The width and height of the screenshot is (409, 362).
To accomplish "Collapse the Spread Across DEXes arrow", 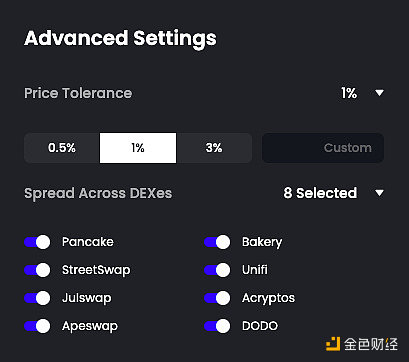I will 379,193.
